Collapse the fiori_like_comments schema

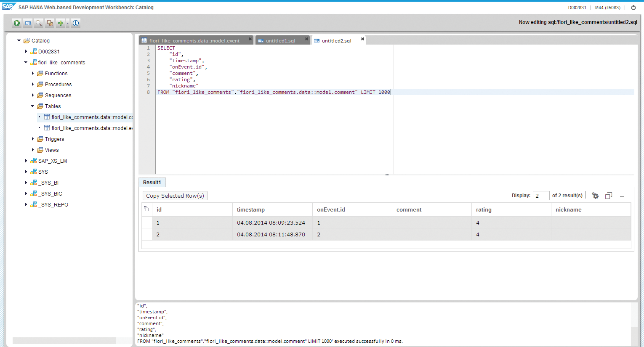pyautogui.click(x=26, y=62)
